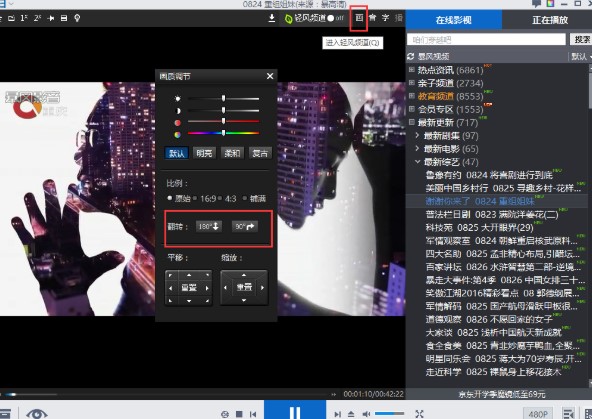Toggle the 轻风频道 off switch

pos(335,18)
